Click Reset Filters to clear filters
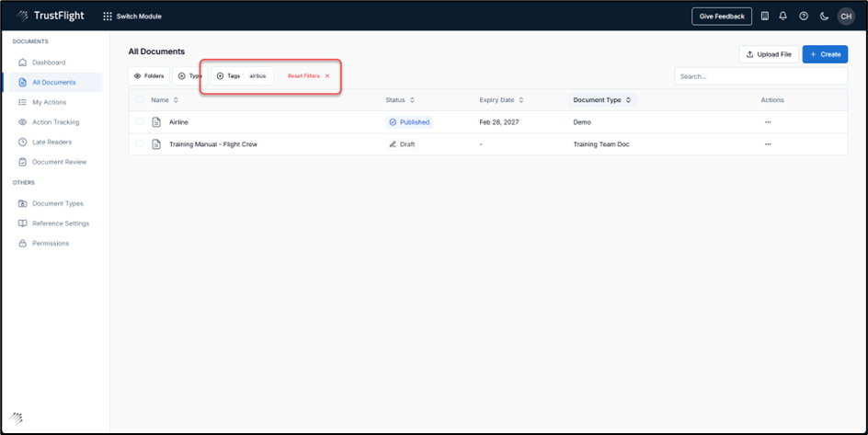 pos(308,76)
